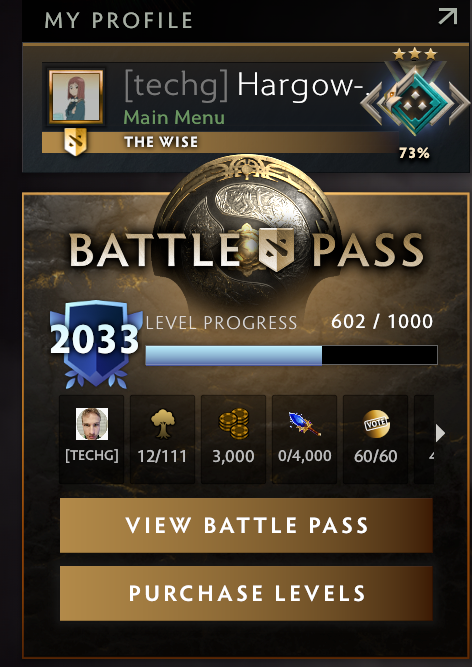Image resolution: width=472 pixels, height=667 pixels.
Task: Expand more Battle Pass tiles with right arrow
Action: tap(440, 433)
